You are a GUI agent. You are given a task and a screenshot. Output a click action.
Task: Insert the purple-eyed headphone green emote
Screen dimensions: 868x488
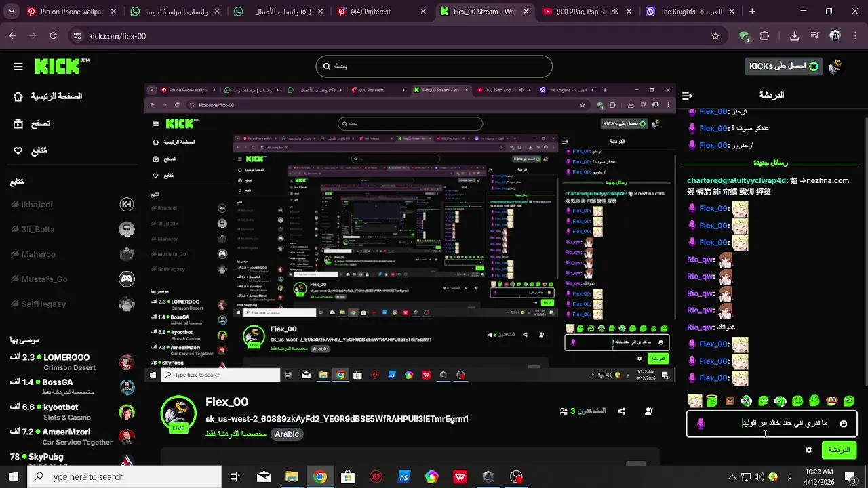[x=746, y=401]
